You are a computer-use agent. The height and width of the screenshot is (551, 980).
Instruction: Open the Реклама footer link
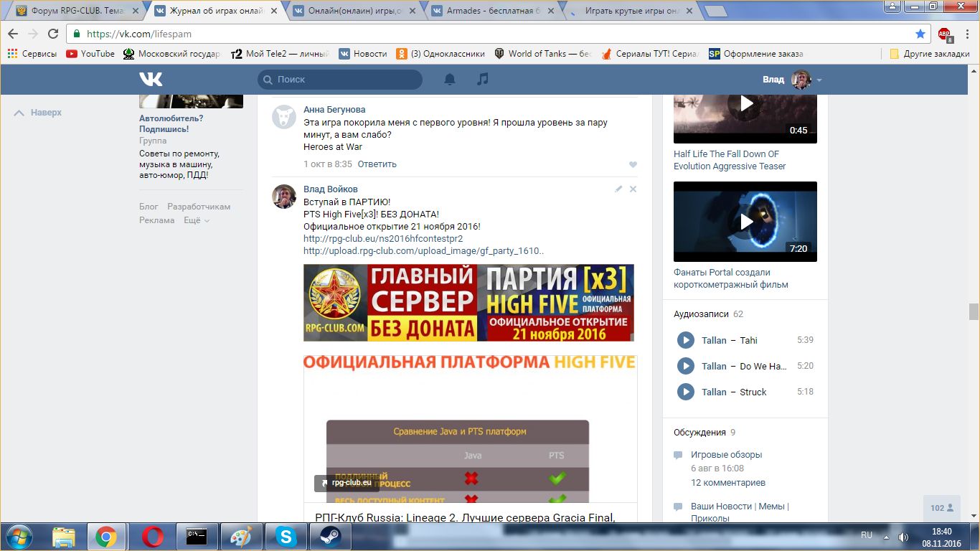tap(157, 220)
